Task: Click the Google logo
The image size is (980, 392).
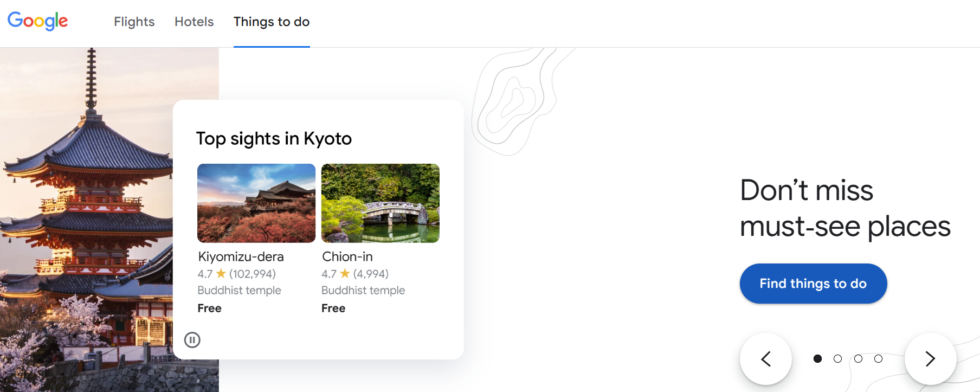Action: pyautogui.click(x=38, y=21)
